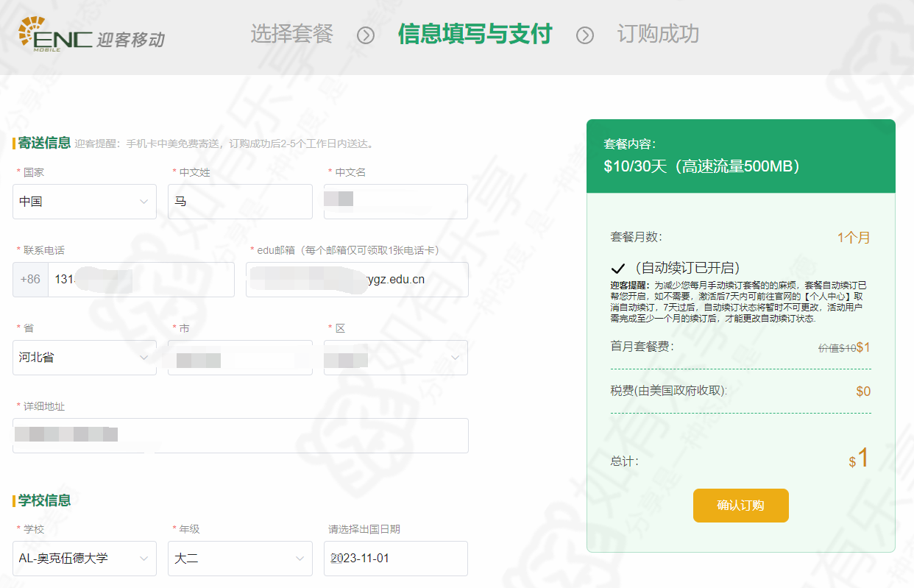Screen dimensions: 914x588
Task: Expand the 省 dropdown showing 河北省
Action: (x=85, y=358)
